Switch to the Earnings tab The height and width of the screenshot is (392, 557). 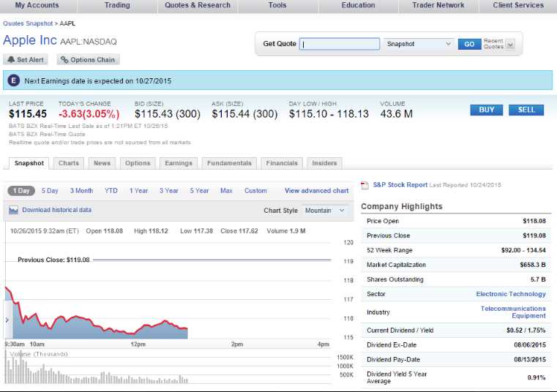179,163
